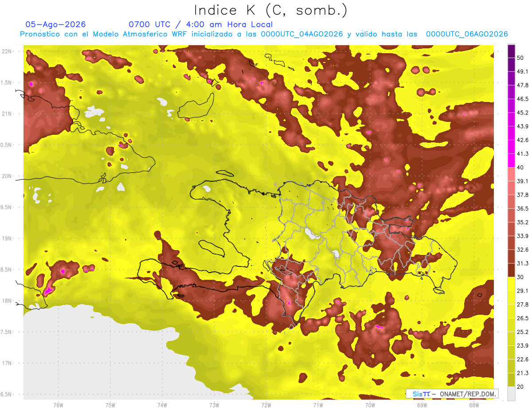This screenshot has width=532, height=411.
Task: Click legend value '30'
Action: [520, 277]
